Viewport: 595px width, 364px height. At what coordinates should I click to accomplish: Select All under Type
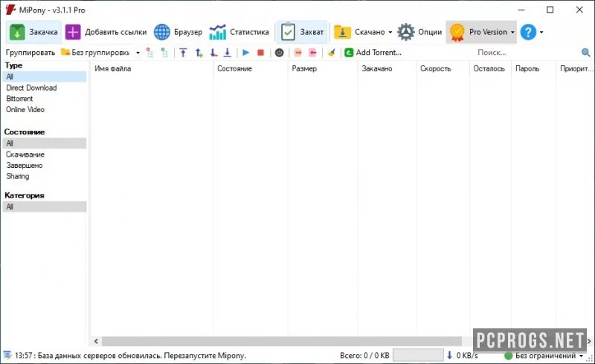point(44,77)
